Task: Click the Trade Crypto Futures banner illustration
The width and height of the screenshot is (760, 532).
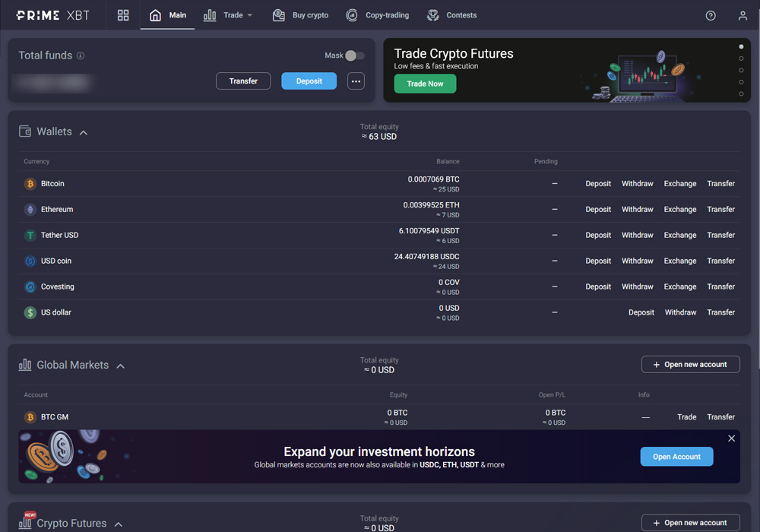Action: [640, 75]
